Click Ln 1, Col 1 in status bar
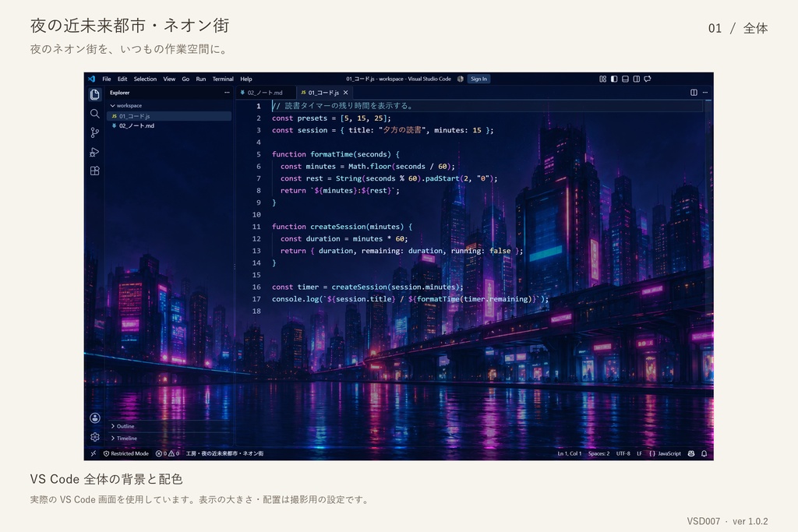 (570, 453)
